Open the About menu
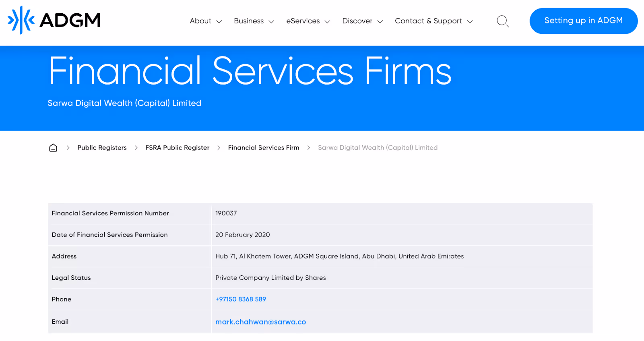The height and width of the screenshot is (341, 644). (200, 21)
